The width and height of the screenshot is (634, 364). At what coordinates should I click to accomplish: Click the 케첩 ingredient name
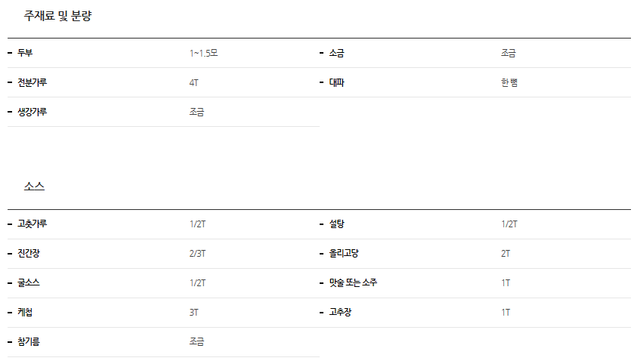(25, 313)
